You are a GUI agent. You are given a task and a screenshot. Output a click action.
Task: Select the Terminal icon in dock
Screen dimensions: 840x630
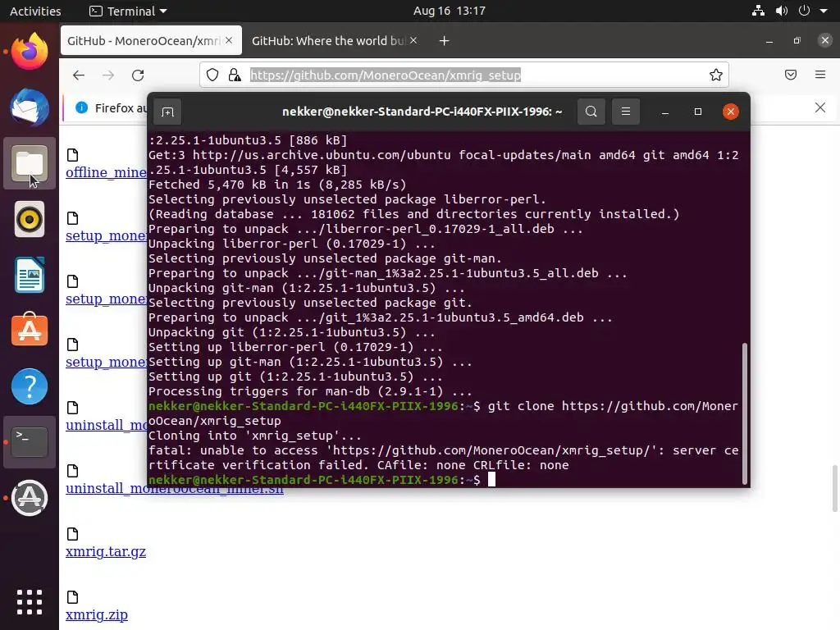(30, 442)
